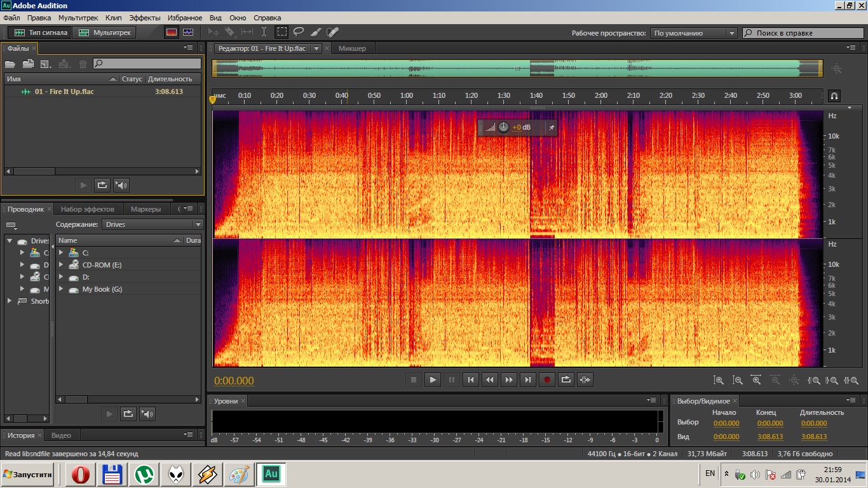868x488 pixels.
Task: Open the Эффекты menu
Action: tap(145, 18)
